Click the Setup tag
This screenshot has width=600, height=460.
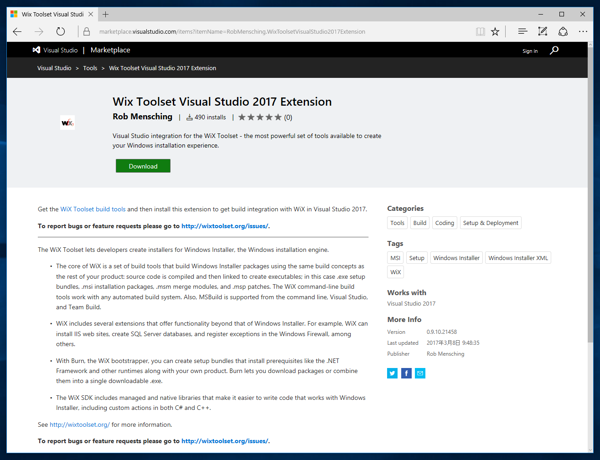click(x=417, y=258)
